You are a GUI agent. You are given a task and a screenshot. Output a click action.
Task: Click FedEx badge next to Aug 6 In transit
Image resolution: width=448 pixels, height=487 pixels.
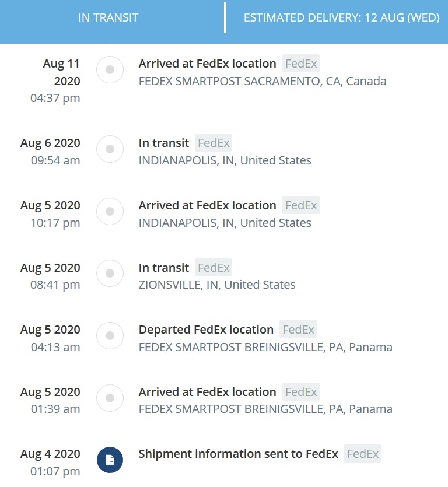coord(213,143)
